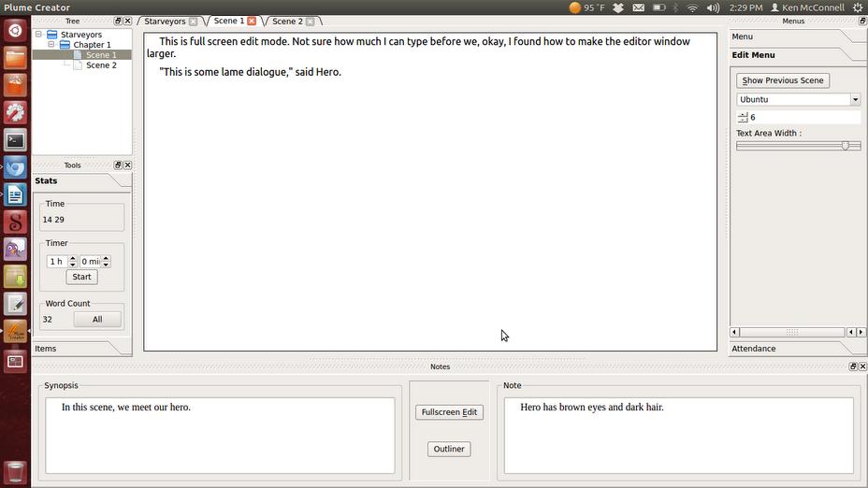This screenshot has width=868, height=488.
Task: Open mail envelope indicator
Action: pos(638,7)
